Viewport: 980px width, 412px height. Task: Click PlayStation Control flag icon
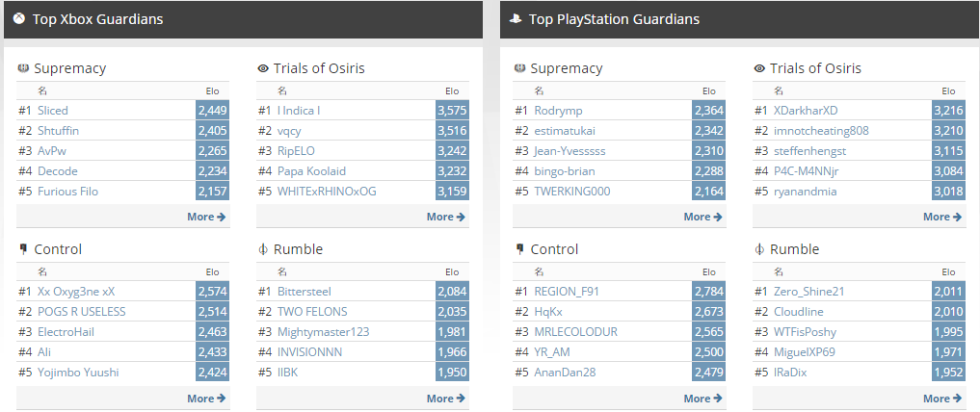tap(519, 249)
